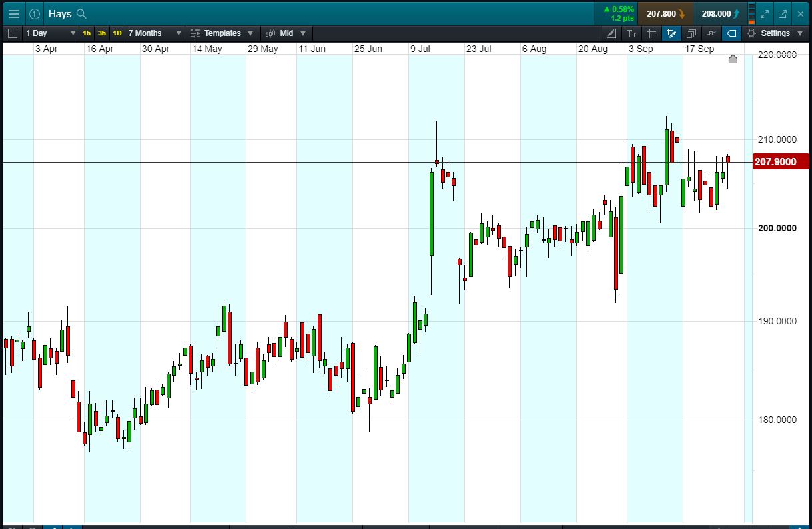Click the 6 Aug date label

point(534,49)
